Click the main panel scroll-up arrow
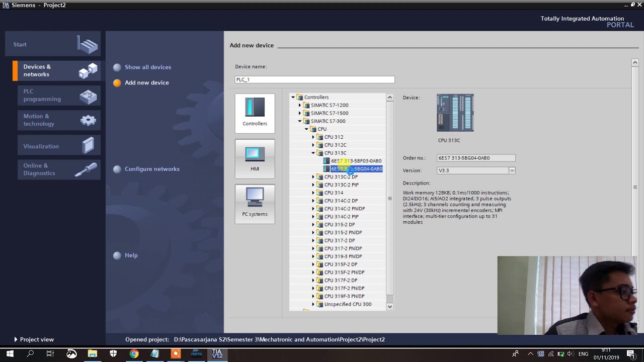Image resolution: width=644 pixels, height=362 pixels. click(x=635, y=62)
